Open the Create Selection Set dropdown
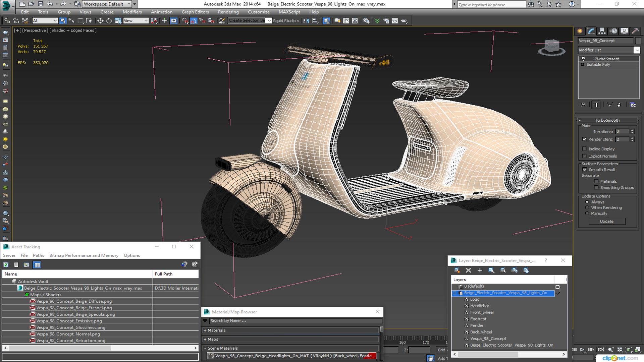 [x=269, y=21]
